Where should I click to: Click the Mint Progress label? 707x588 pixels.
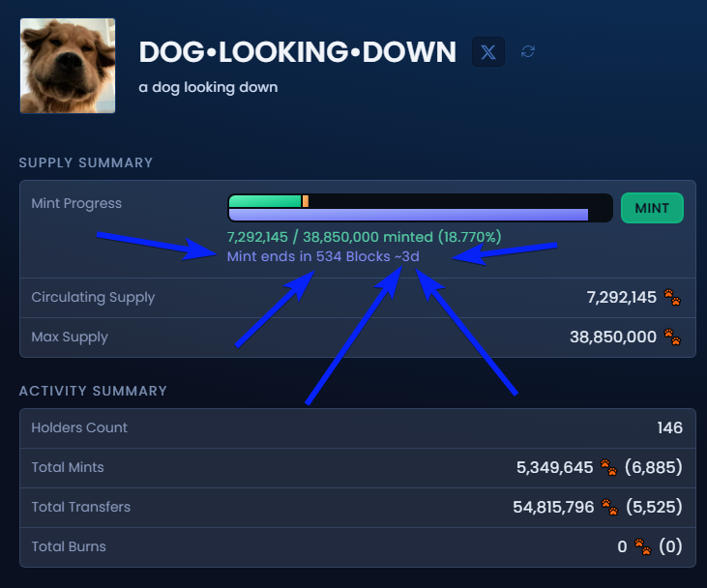tap(76, 203)
